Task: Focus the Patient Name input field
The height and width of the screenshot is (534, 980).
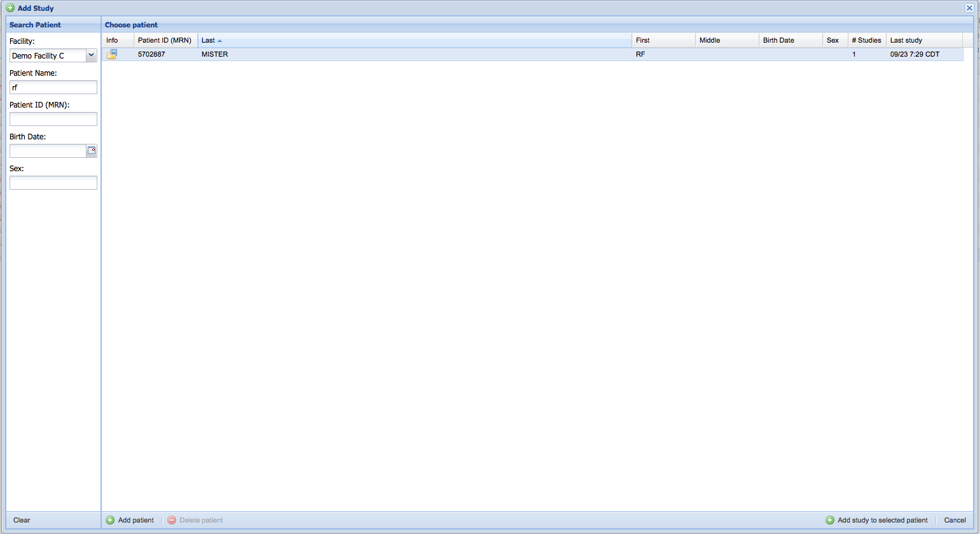Action: point(53,87)
